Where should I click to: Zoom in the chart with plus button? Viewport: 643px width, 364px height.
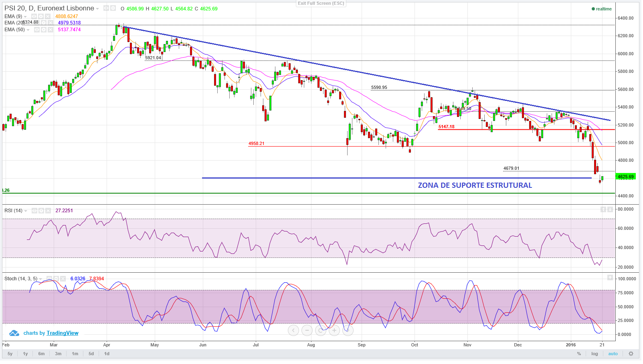click(x=334, y=330)
